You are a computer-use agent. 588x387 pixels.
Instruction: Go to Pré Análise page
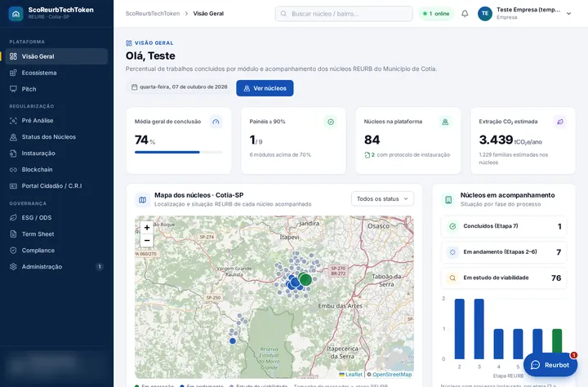coord(56,120)
